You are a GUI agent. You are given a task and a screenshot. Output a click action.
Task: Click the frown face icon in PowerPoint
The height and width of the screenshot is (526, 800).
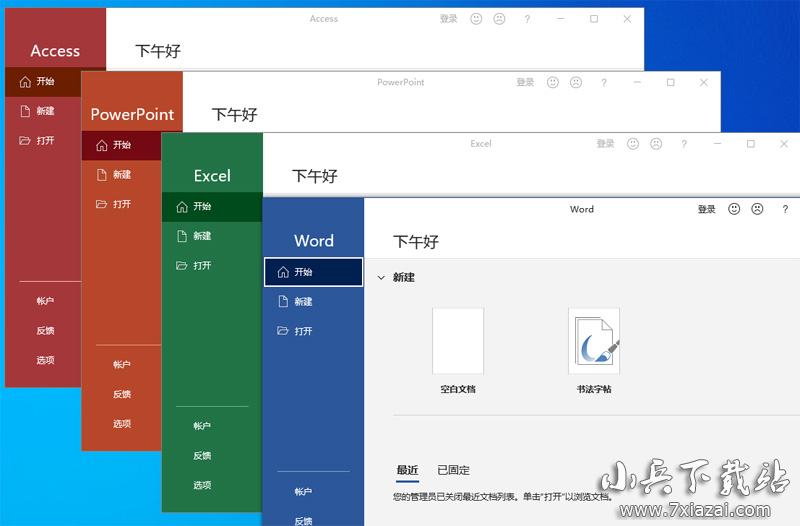tap(576, 83)
